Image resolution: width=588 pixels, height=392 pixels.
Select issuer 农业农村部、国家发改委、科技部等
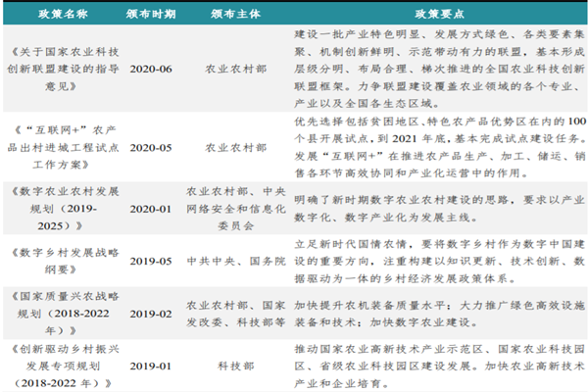(x=235, y=314)
